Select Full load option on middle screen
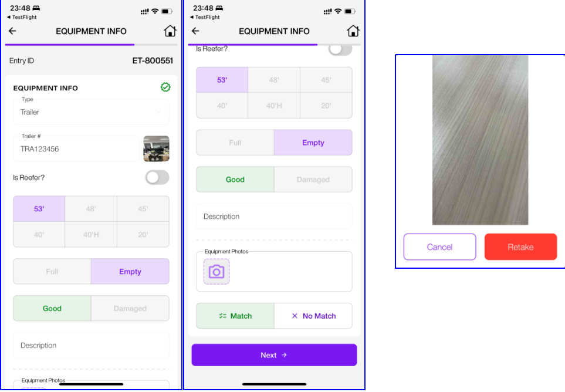Image resolution: width=565 pixels, height=392 pixels. [x=235, y=143]
